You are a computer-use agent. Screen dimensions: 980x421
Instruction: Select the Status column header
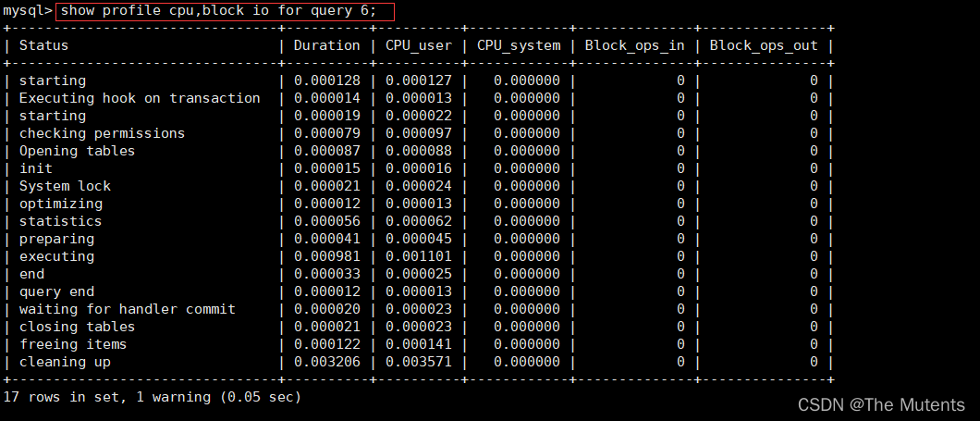click(43, 45)
